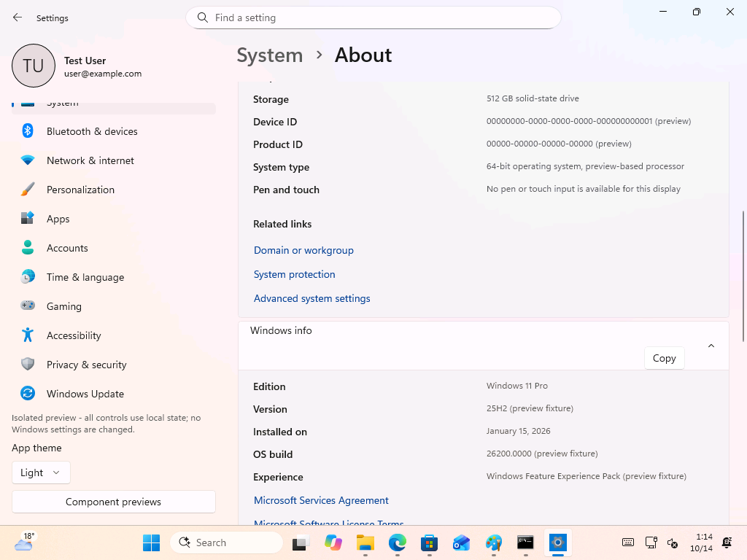Open the Paint app from the taskbar
Viewport: 747px width, 560px height.
tap(494, 542)
